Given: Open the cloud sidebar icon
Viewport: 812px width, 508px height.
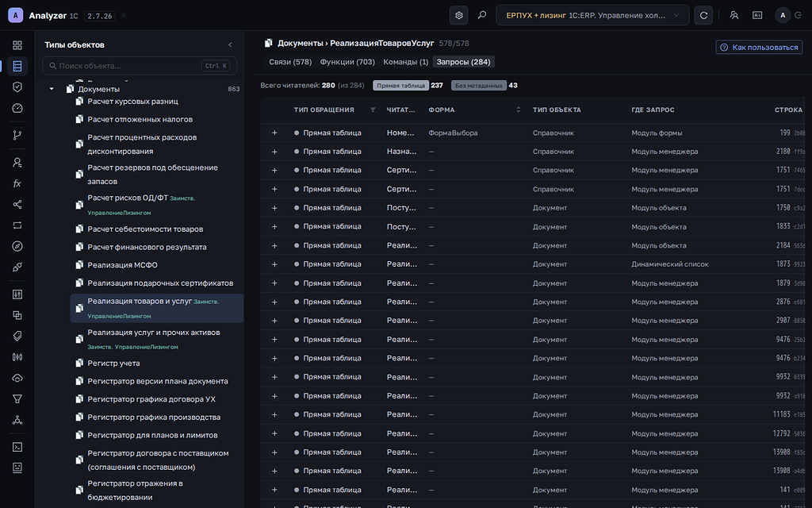Looking at the screenshot, I should tap(17, 379).
